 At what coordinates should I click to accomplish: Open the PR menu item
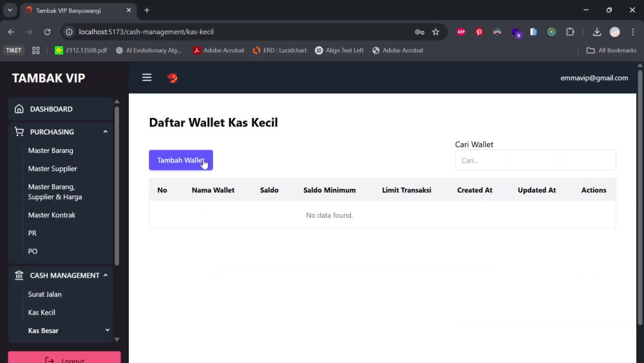tap(32, 233)
